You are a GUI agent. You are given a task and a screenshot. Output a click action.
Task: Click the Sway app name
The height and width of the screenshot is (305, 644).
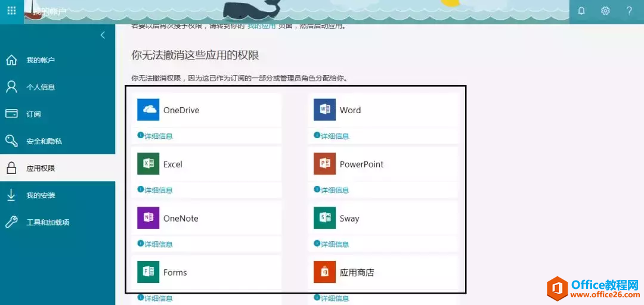click(349, 219)
